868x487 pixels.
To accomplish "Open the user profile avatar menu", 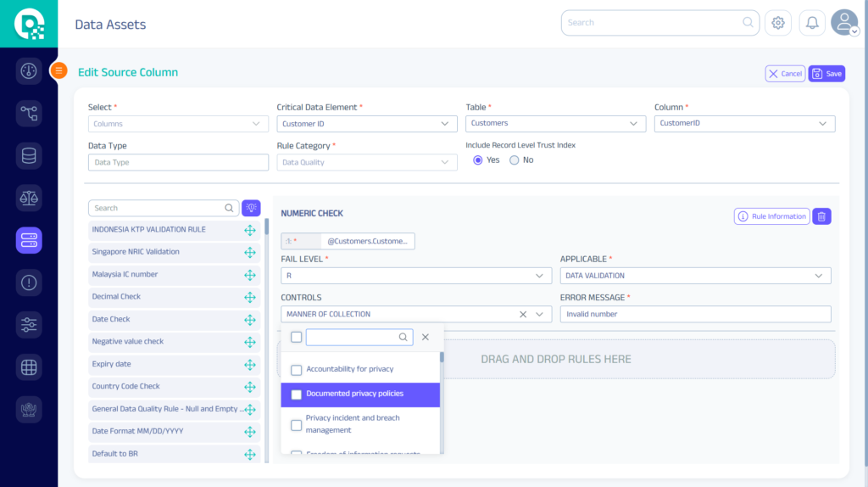I will 843,23.
